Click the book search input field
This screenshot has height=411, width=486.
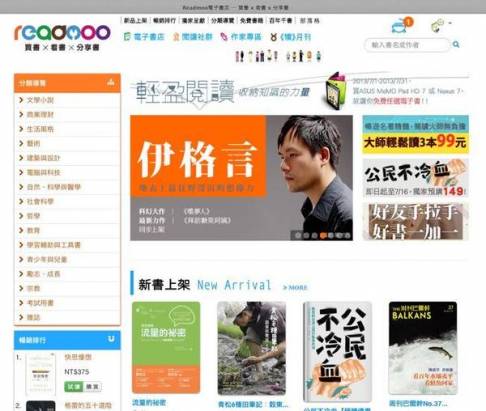[x=407, y=45]
